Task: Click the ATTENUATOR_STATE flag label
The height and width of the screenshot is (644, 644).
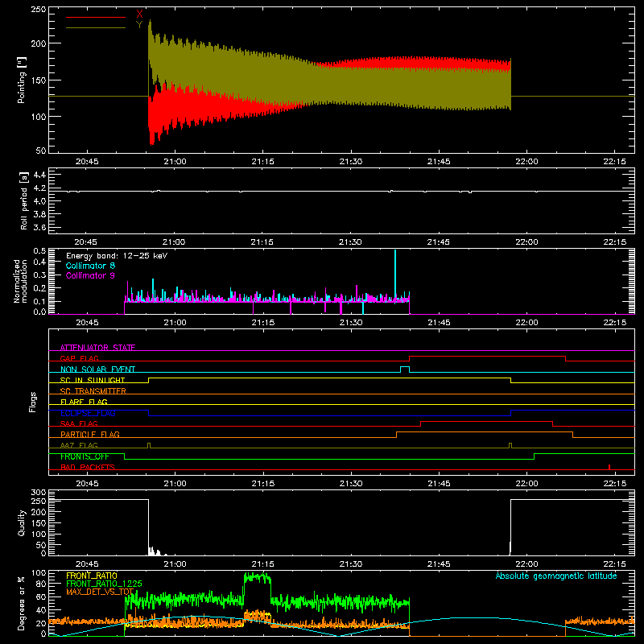Action: [x=97, y=348]
